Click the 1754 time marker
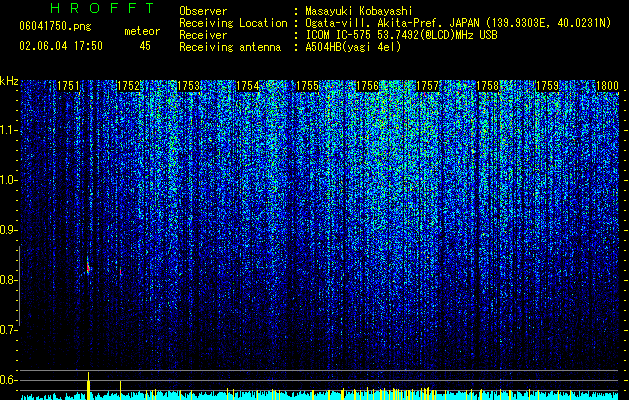This screenshot has height=400, width=629. pos(248,86)
